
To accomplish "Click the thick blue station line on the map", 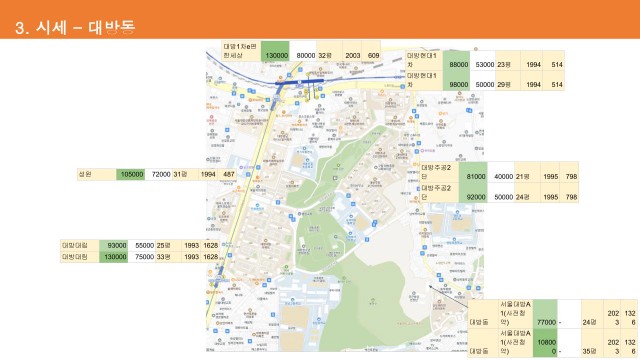I will click(x=300, y=82).
